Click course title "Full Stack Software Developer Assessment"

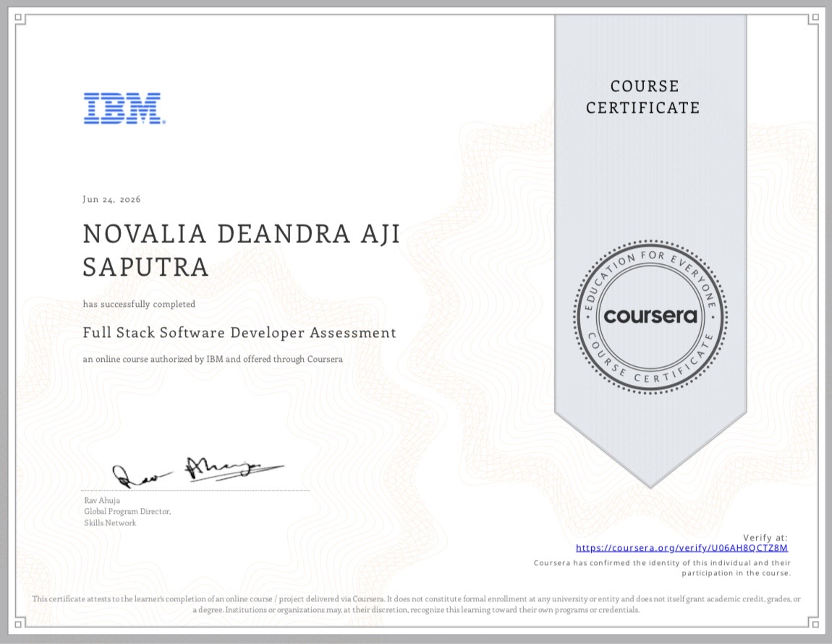tap(239, 333)
